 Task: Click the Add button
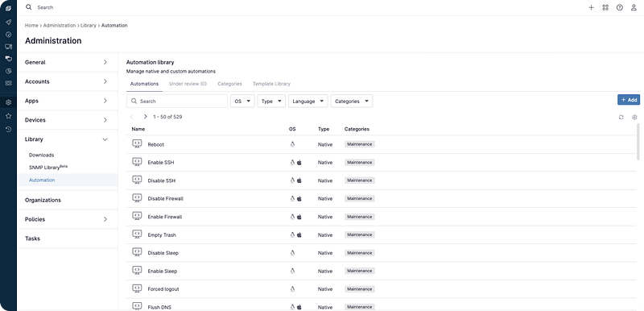(x=629, y=100)
